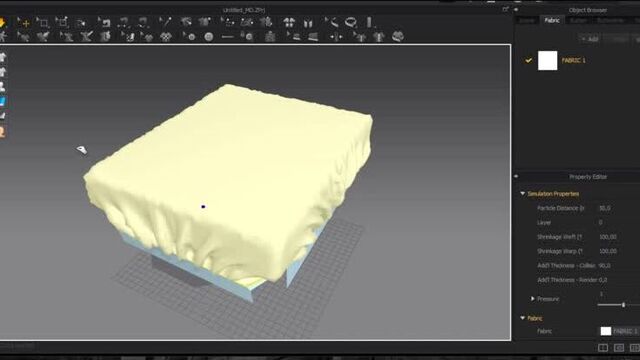640x360 pixels.
Task: Open the Buttonhole tab in Object Browser
Action: click(610, 20)
